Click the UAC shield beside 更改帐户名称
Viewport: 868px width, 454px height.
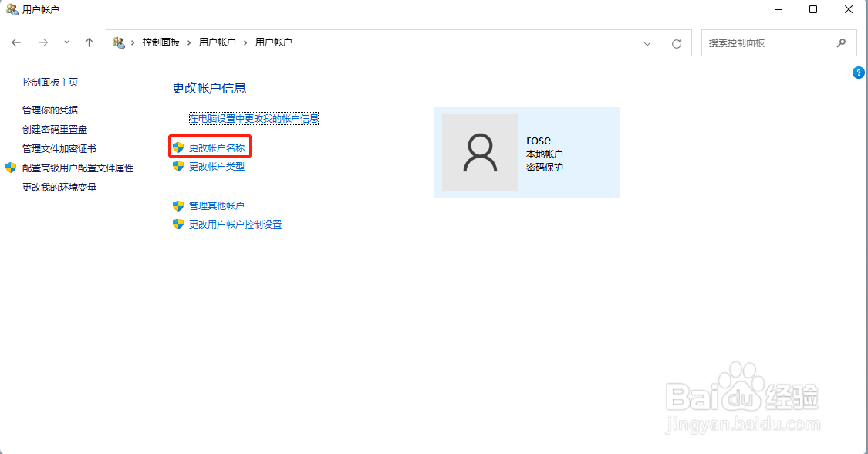tap(178, 145)
